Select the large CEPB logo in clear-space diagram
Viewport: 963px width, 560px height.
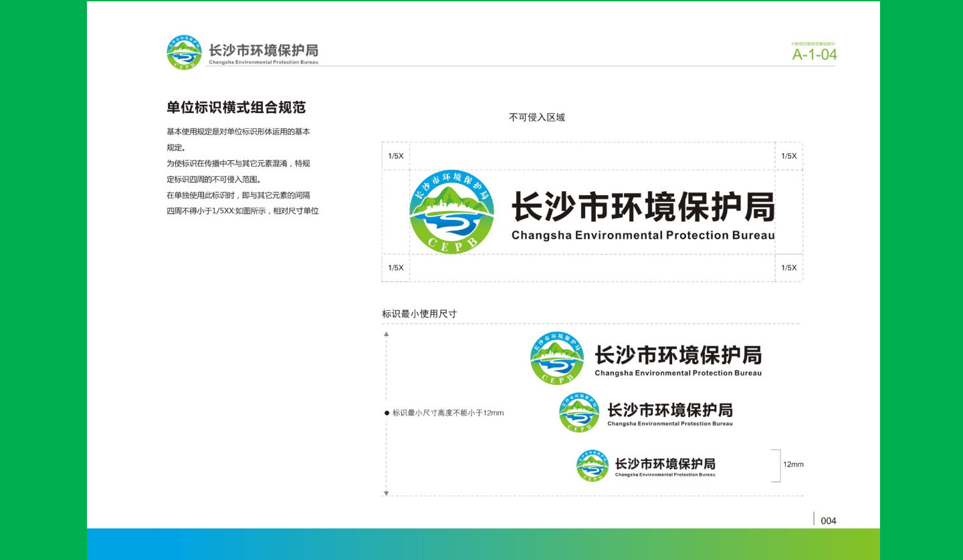tap(451, 213)
